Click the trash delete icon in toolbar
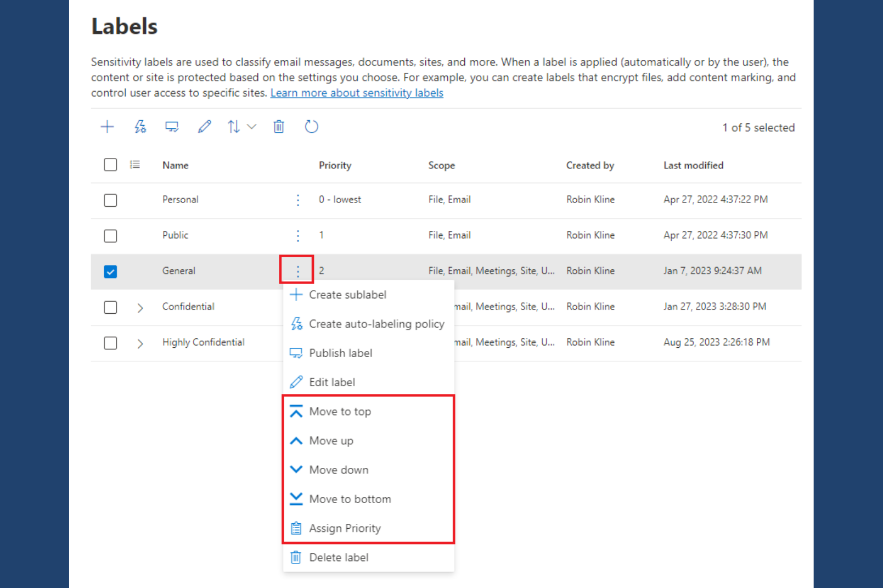 tap(279, 127)
